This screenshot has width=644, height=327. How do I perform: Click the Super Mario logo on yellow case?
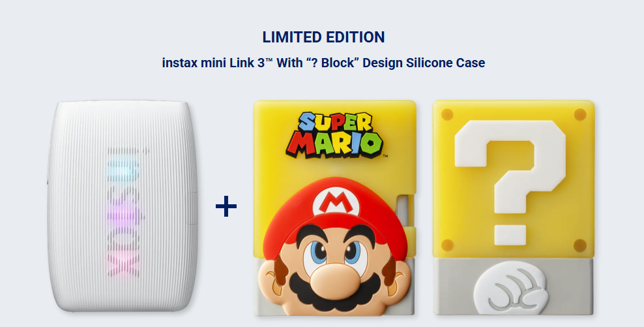335,135
